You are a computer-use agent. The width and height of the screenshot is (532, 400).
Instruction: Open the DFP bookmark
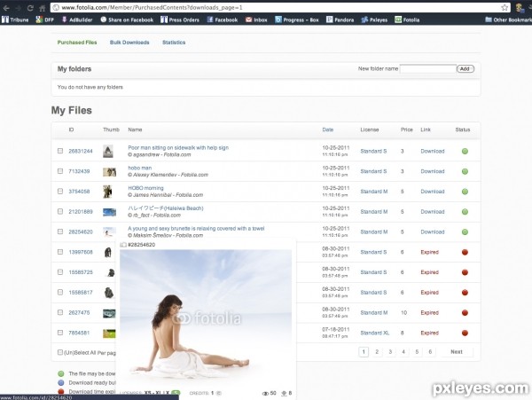click(x=45, y=20)
